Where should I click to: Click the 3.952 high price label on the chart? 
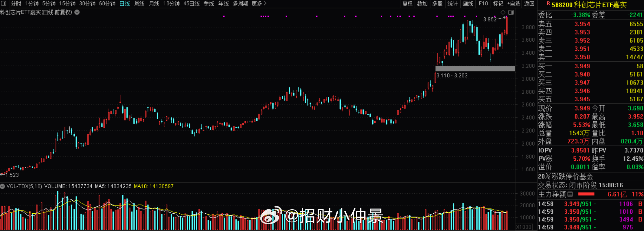pos(490,19)
